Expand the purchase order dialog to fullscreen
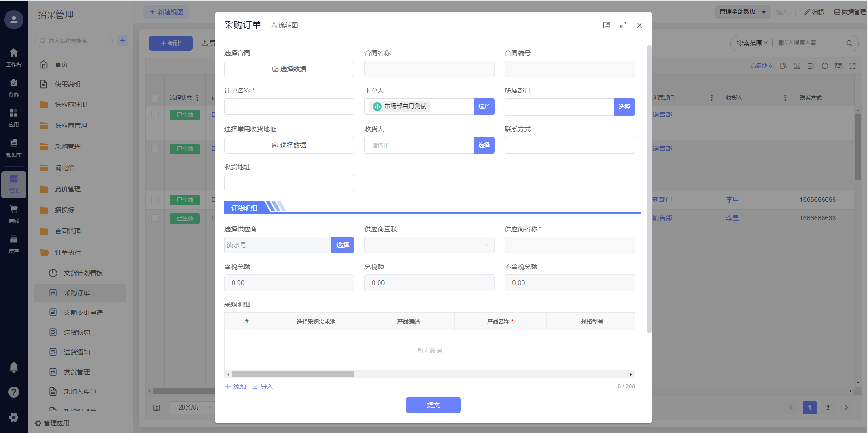This screenshot has height=433, width=868. click(x=623, y=25)
